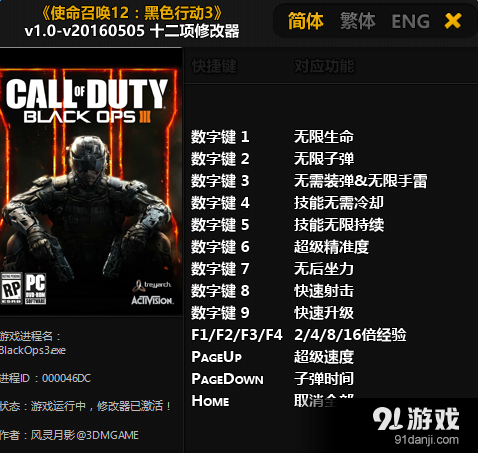Viewport: 478px width, 453px height.
Task: Switch language to 简体
Action: pos(306,21)
